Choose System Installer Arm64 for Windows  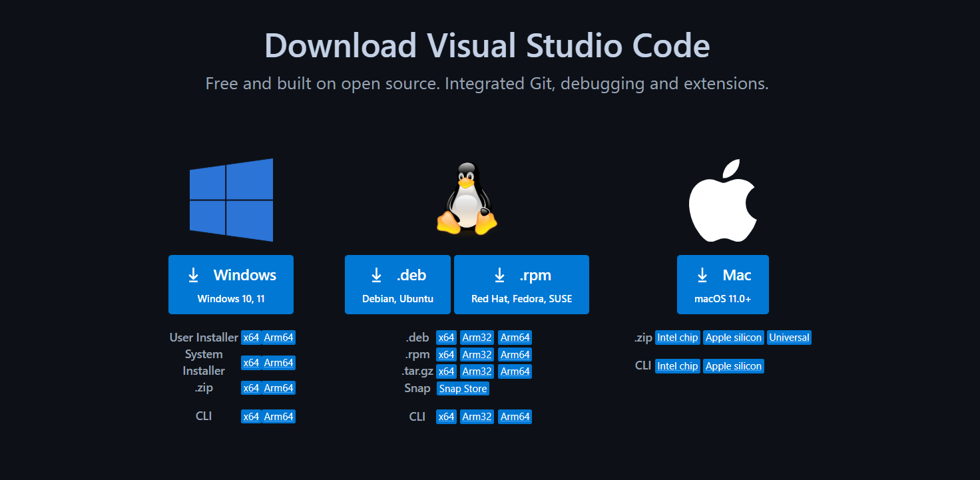[278, 363]
